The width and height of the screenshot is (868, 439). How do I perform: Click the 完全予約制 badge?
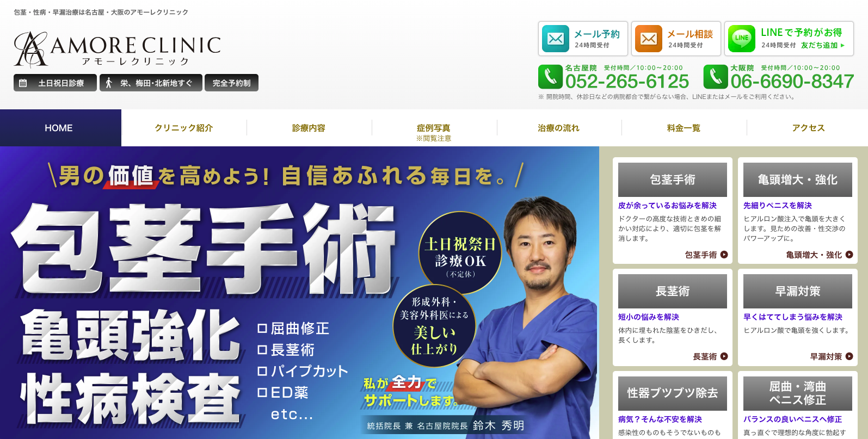pyautogui.click(x=231, y=83)
